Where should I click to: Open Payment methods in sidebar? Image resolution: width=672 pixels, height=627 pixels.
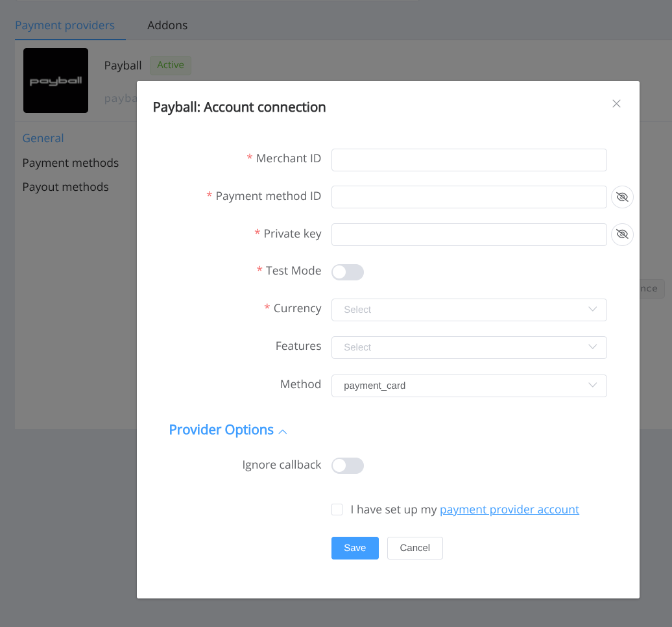click(x=70, y=163)
